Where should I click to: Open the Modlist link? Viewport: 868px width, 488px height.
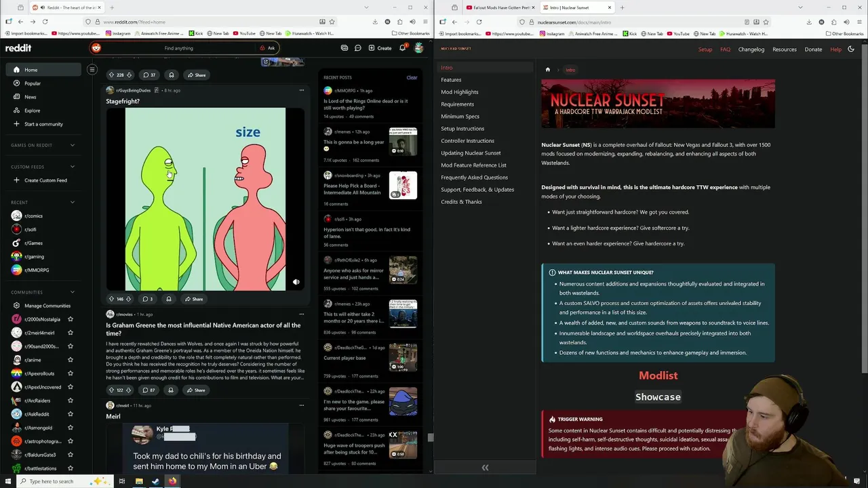658,375
